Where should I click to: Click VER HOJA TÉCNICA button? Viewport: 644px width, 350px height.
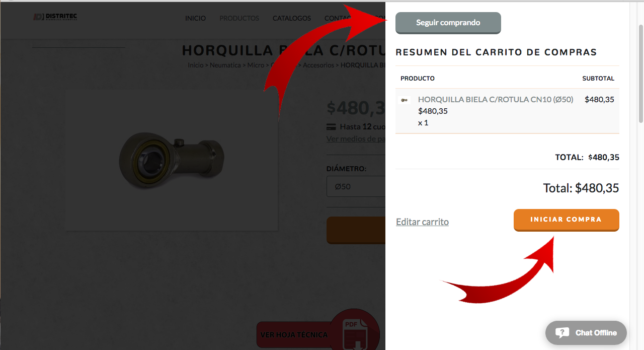294,334
